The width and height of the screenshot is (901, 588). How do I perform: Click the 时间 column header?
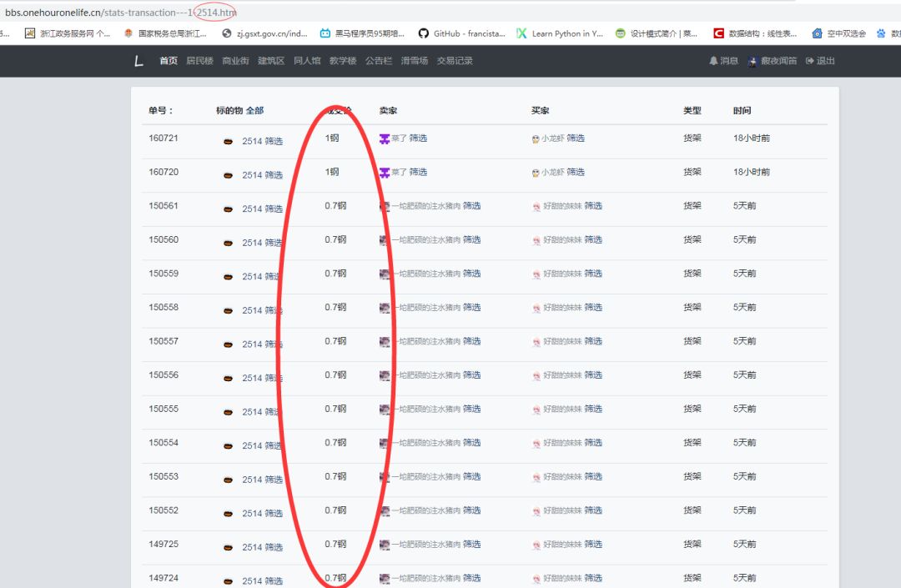742,110
